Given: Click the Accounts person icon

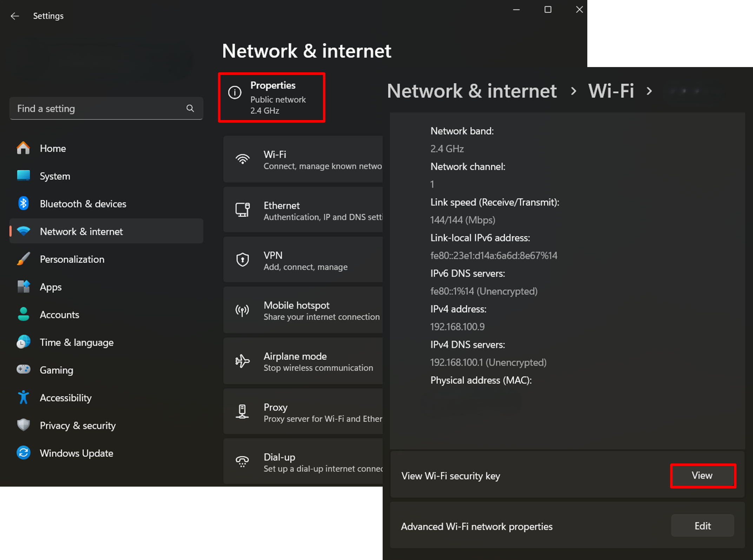Looking at the screenshot, I should (24, 315).
